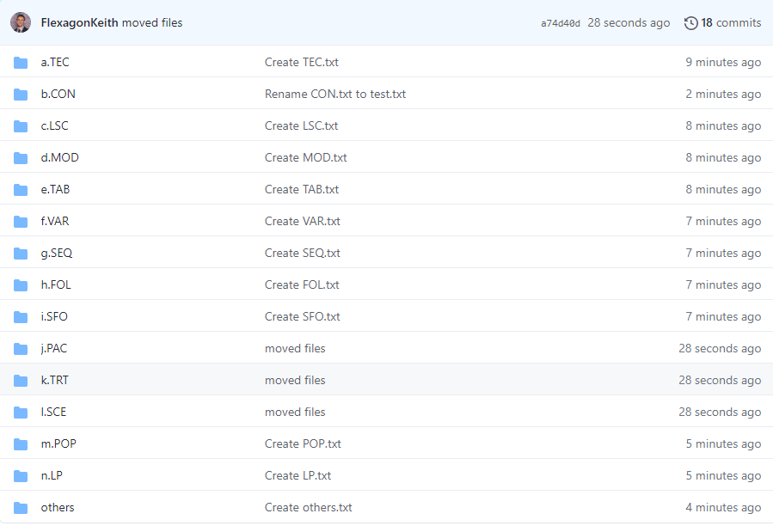Click the folder icon for i.SFO
This screenshot has width=773, height=532.
pyautogui.click(x=21, y=317)
